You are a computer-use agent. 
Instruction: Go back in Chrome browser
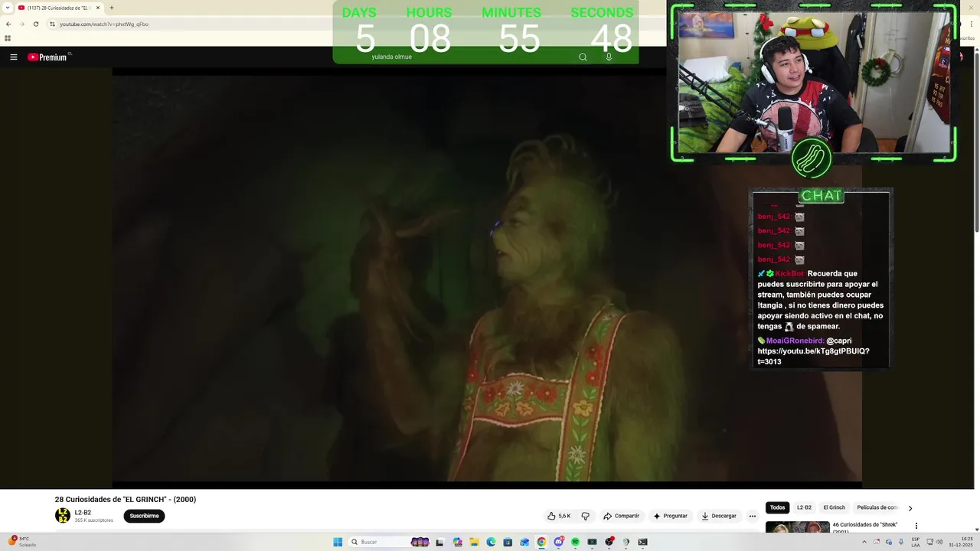click(x=8, y=24)
